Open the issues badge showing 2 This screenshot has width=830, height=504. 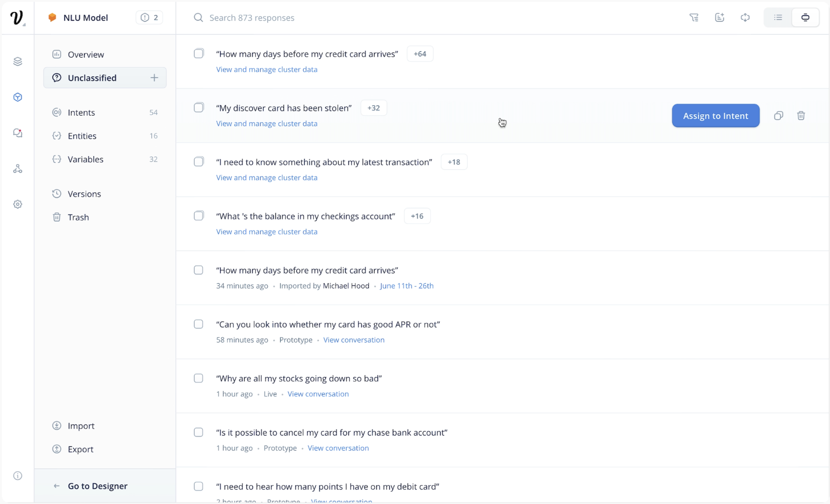pyautogui.click(x=149, y=18)
